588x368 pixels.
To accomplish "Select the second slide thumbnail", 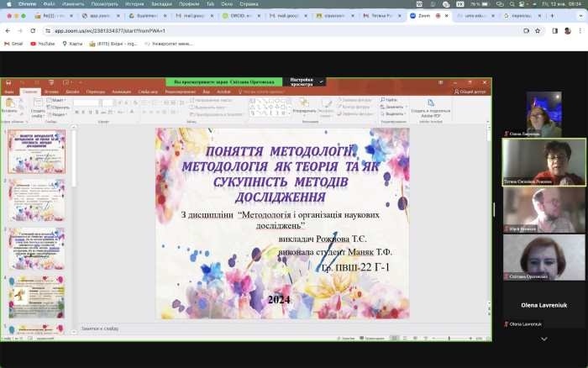I will click(x=37, y=200).
